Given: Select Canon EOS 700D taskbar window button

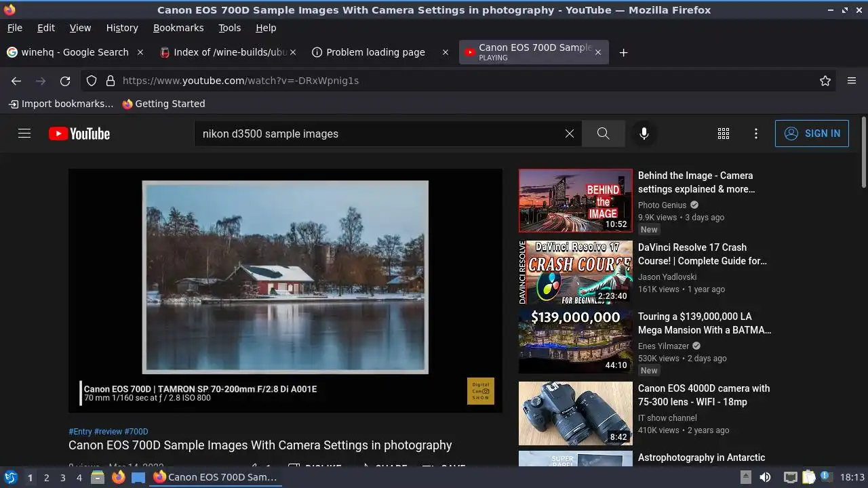Looking at the screenshot, I should [216, 477].
